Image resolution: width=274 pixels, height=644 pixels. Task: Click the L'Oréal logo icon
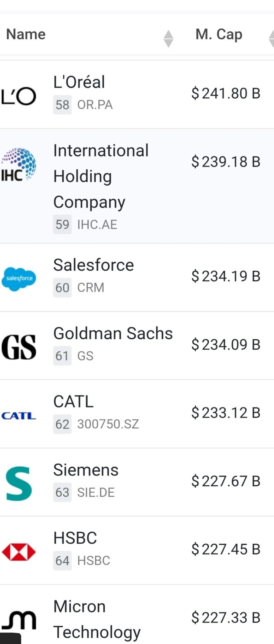[x=19, y=97]
